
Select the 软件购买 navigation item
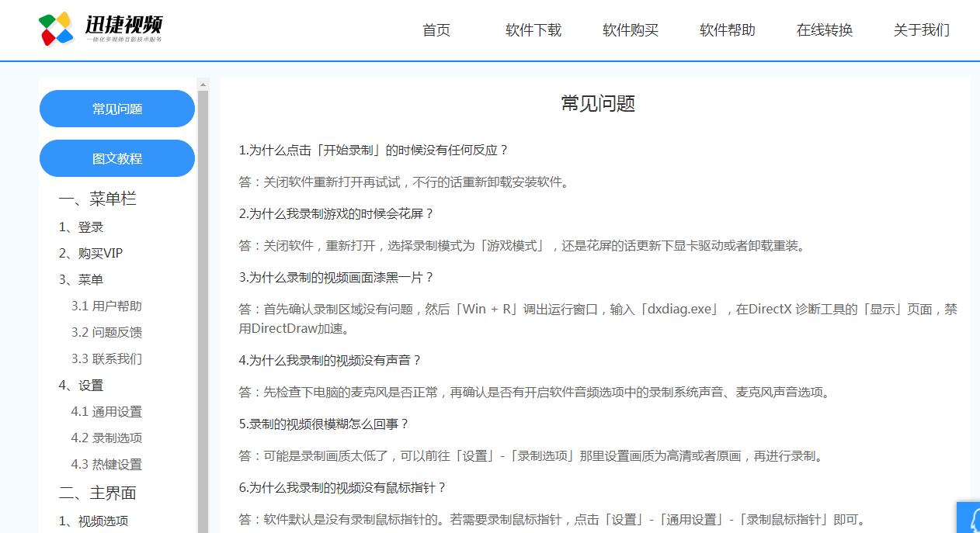[631, 30]
